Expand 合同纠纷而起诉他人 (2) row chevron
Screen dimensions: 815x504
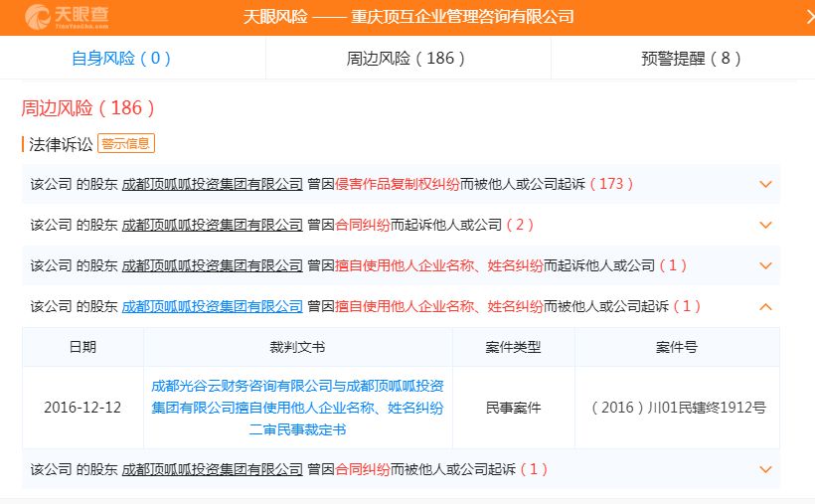pos(765,225)
